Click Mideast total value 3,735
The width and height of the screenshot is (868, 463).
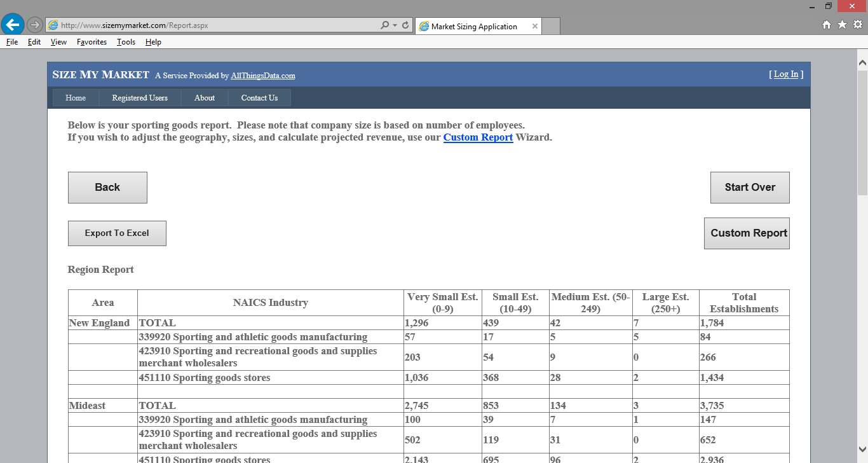pyautogui.click(x=744, y=406)
